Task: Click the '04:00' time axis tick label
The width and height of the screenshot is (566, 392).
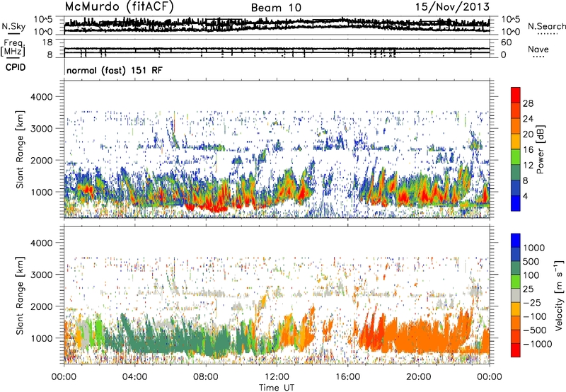Action: (134, 377)
